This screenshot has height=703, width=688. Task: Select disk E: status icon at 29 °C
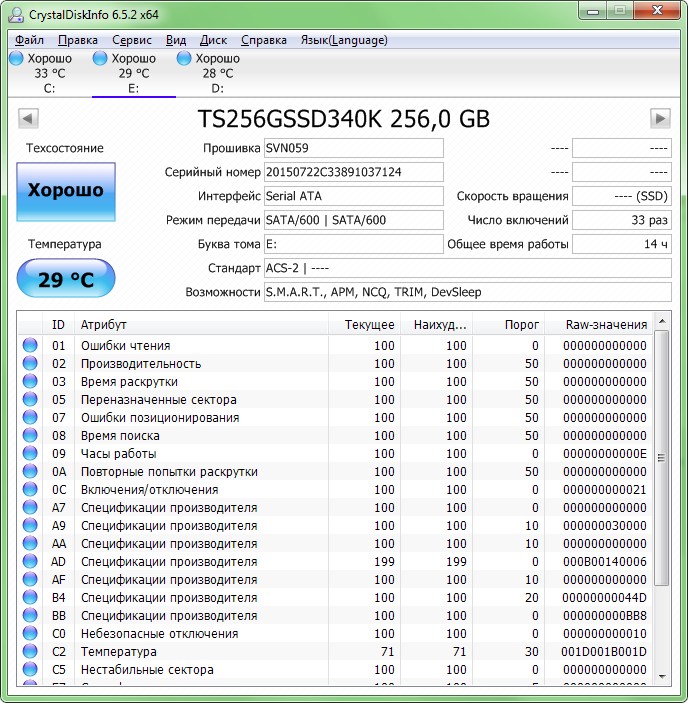coord(100,58)
